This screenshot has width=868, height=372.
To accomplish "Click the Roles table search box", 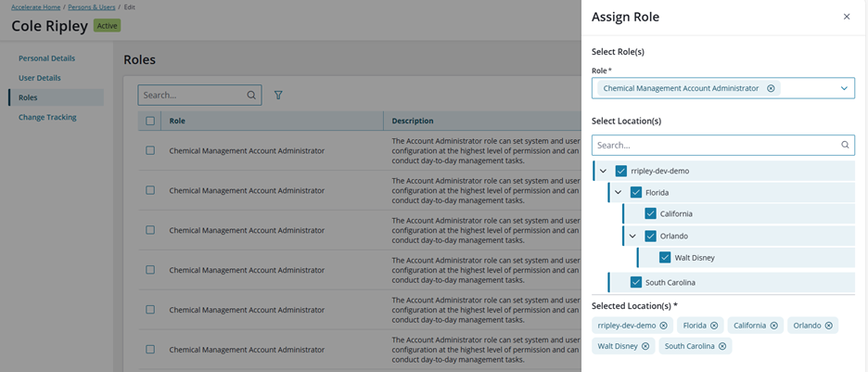I will coord(199,96).
